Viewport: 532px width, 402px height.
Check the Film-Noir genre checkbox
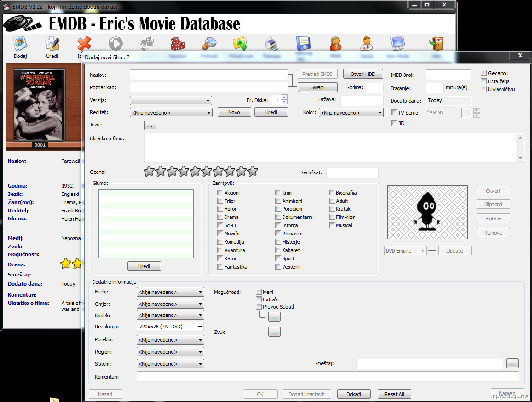pyautogui.click(x=332, y=217)
